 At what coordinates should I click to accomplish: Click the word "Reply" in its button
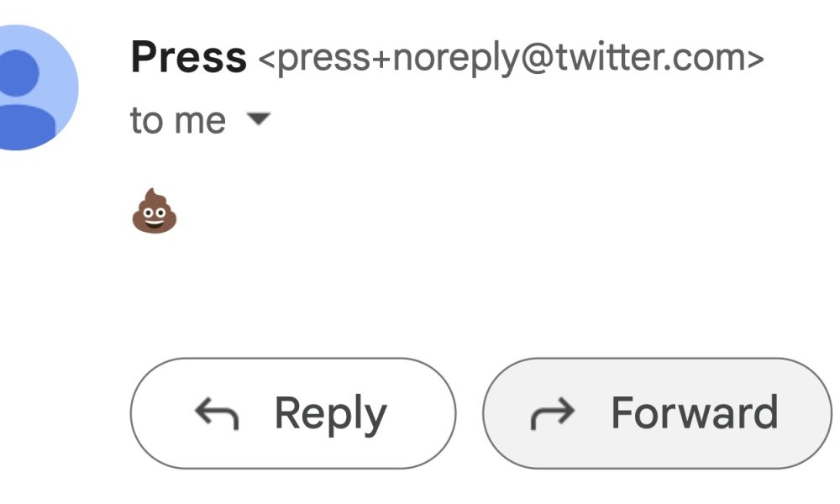pyautogui.click(x=330, y=415)
